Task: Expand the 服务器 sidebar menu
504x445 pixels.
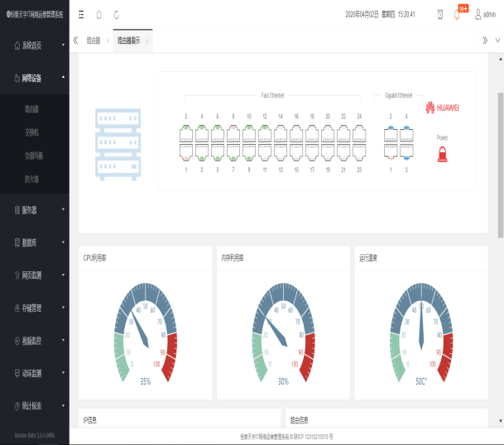Action: (35, 210)
